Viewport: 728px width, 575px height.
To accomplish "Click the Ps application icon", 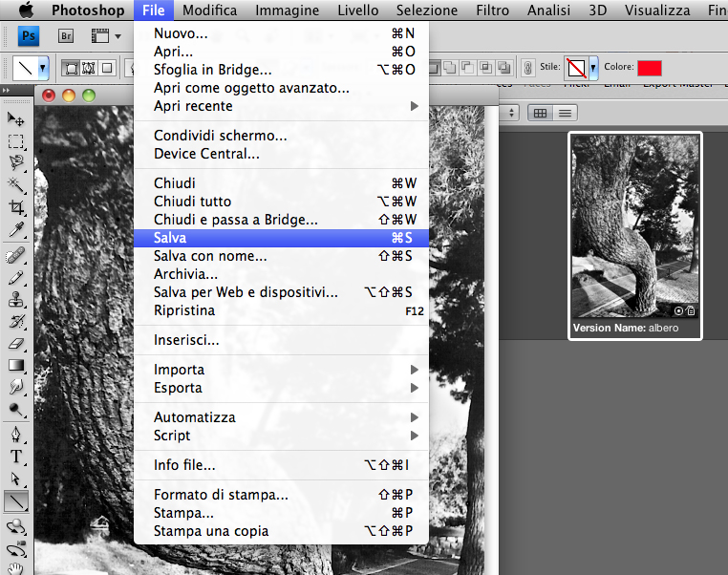I will (x=29, y=35).
